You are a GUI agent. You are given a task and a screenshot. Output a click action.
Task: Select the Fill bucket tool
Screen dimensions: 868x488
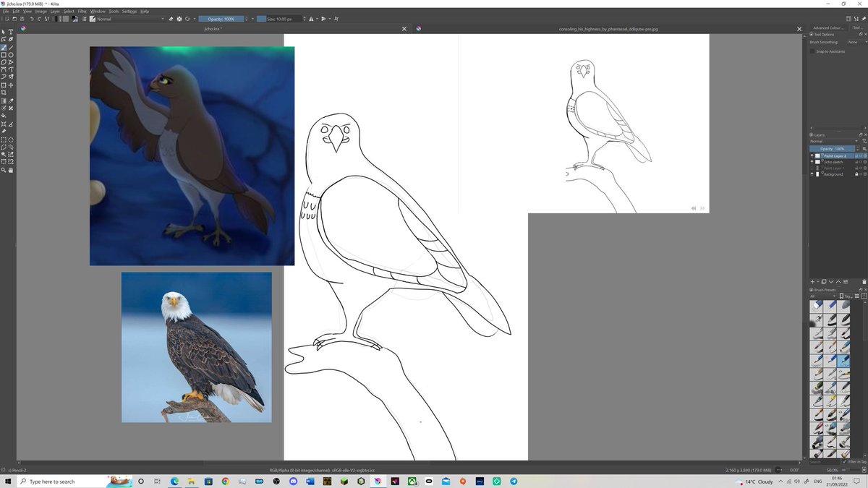(x=4, y=116)
